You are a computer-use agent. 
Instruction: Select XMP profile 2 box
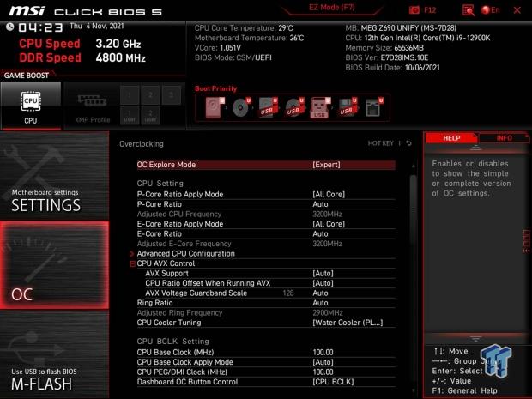click(150, 95)
